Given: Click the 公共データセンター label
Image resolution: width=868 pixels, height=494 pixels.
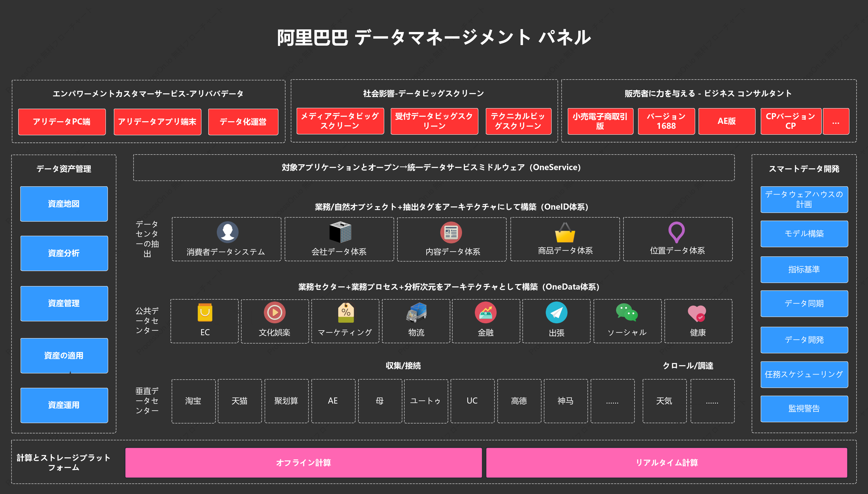Looking at the screenshot, I should click(147, 321).
